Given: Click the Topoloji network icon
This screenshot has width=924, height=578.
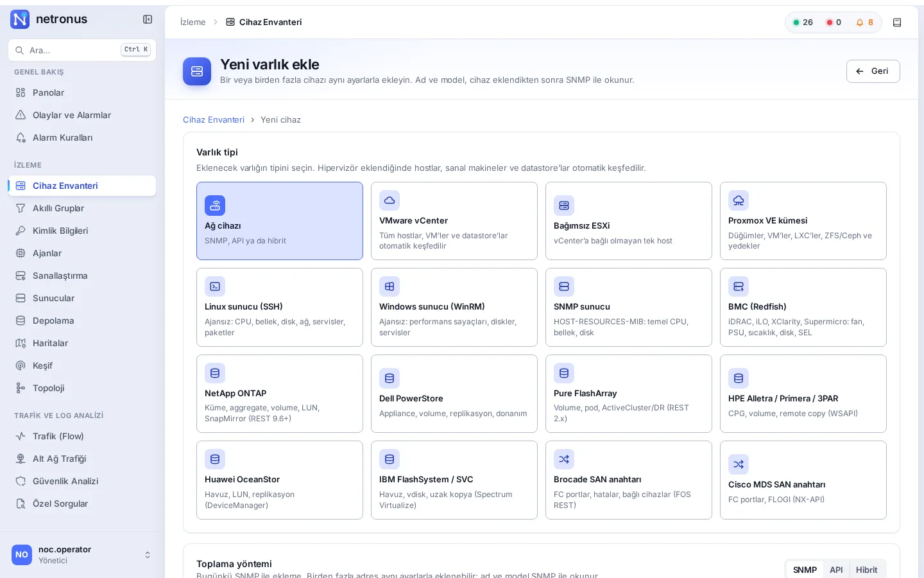Looking at the screenshot, I should 21,388.
